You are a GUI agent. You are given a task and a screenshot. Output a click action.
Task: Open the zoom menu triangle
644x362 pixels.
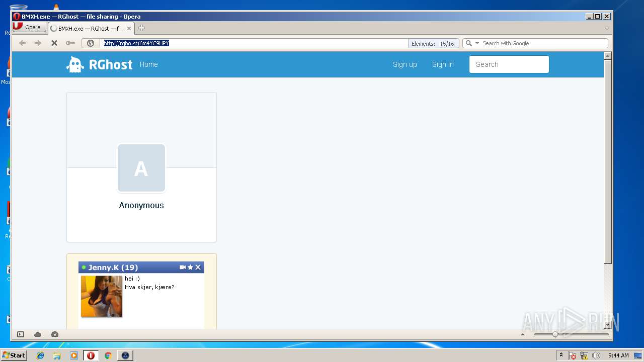523,334
